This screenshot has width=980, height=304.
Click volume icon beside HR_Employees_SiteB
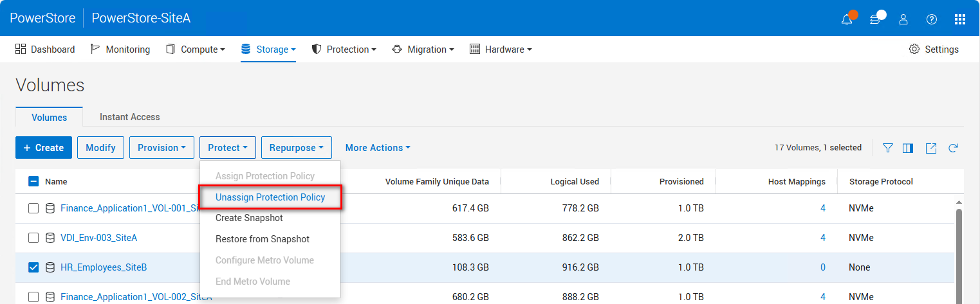click(x=50, y=267)
